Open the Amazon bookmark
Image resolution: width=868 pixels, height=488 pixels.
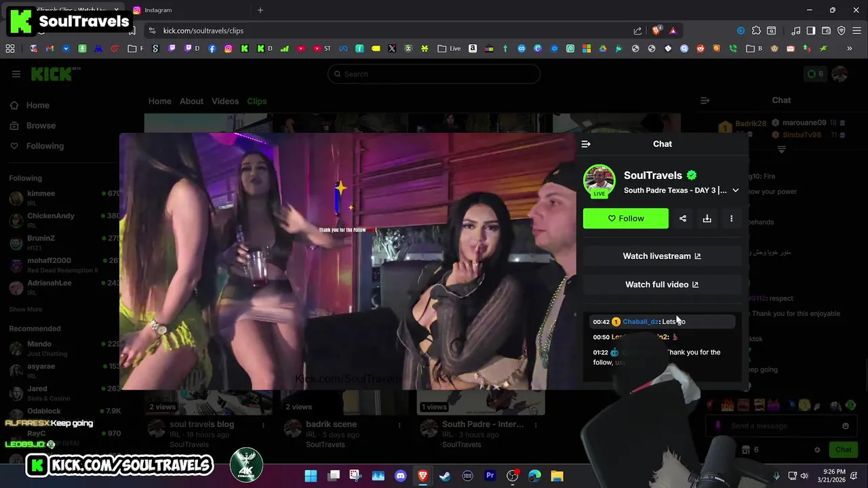click(473, 48)
